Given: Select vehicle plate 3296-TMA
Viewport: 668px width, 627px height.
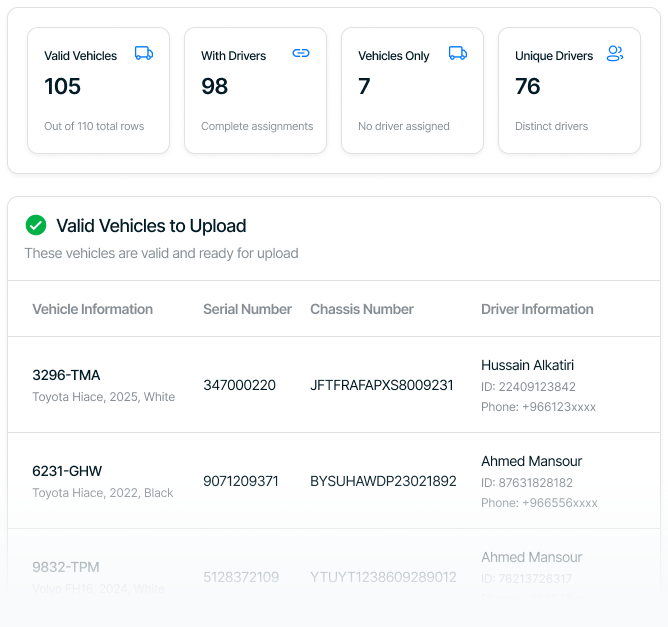Looking at the screenshot, I should [x=66, y=375].
